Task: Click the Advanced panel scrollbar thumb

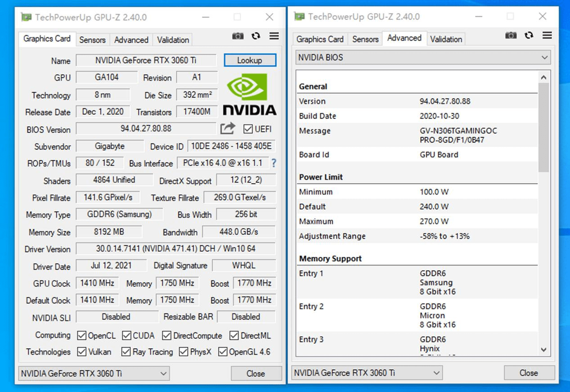Action: [x=543, y=127]
